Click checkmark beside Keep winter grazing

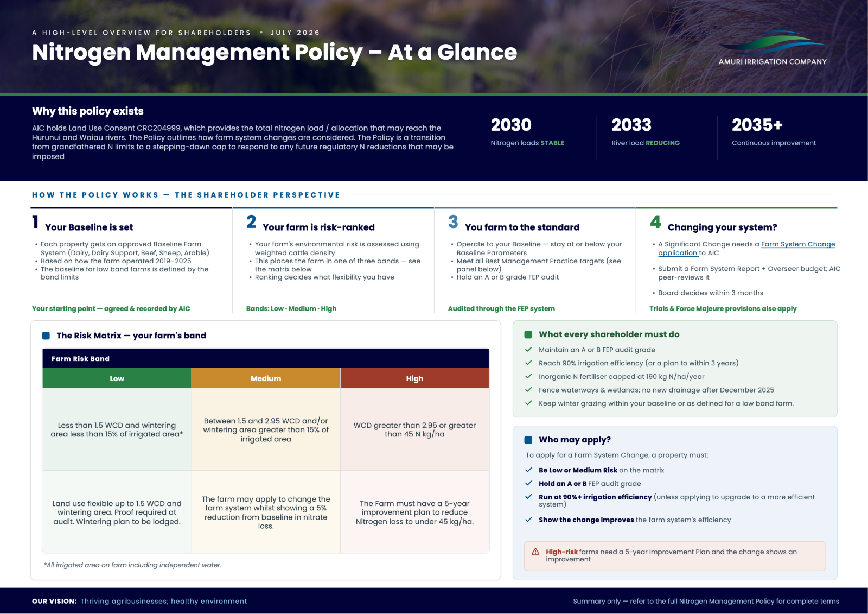(x=528, y=403)
